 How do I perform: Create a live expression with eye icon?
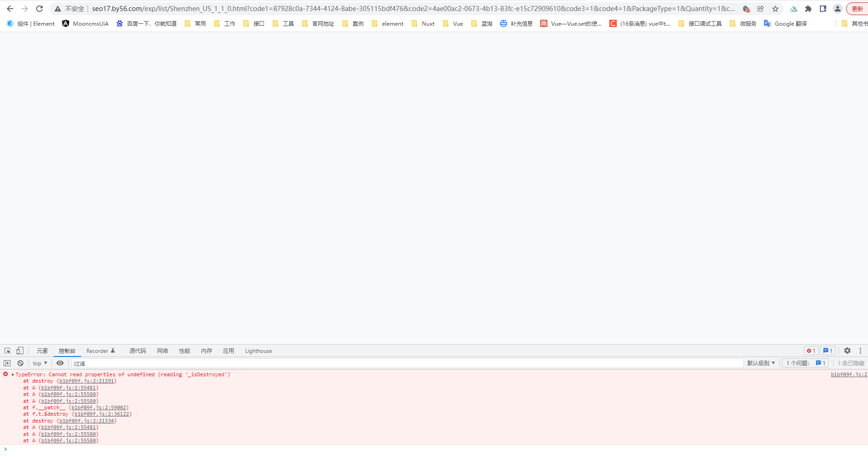[x=60, y=363]
